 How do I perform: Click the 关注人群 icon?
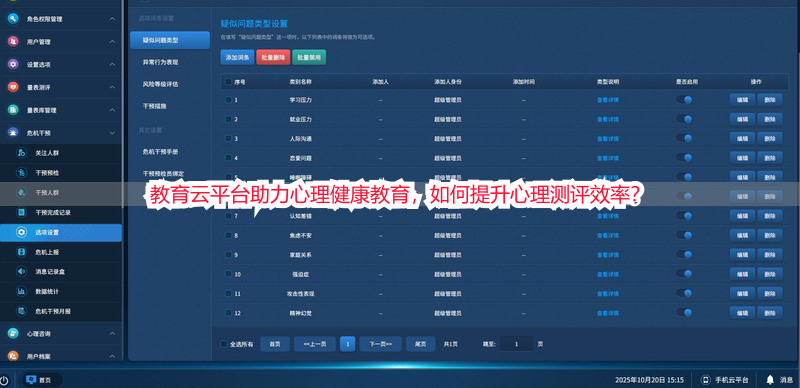(x=21, y=153)
